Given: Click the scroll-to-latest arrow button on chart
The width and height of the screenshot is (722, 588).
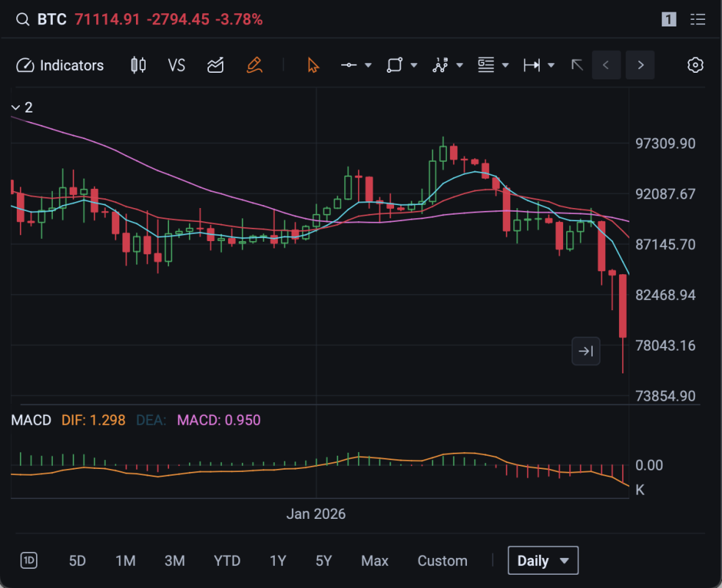Looking at the screenshot, I should pos(586,351).
